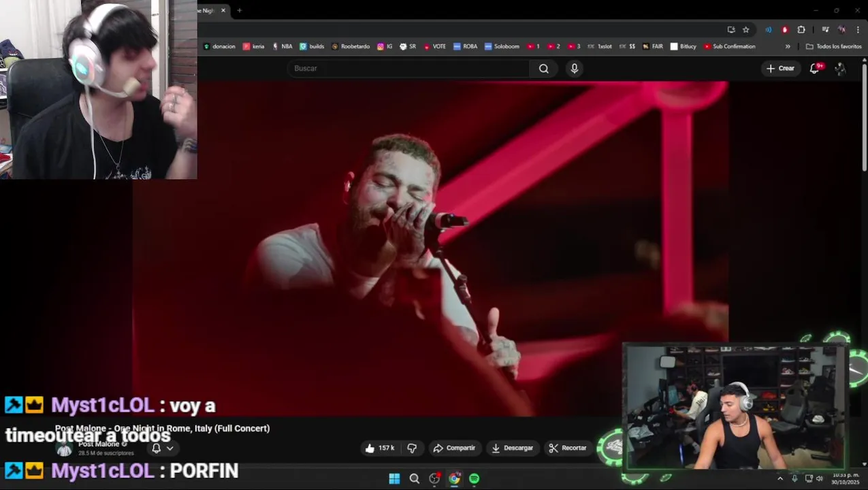Viewport: 868px width, 490px height.
Task: Like the video with thumbs-up button
Action: pos(380,448)
